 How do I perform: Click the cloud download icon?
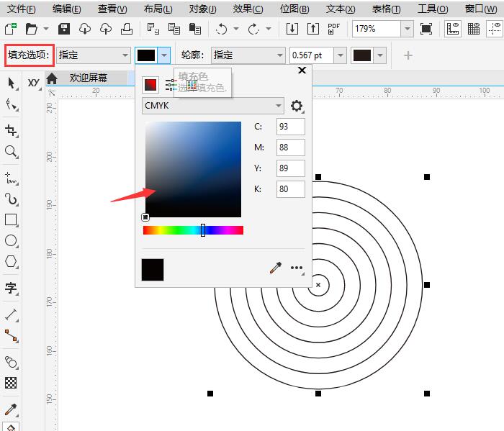[x=85, y=29]
